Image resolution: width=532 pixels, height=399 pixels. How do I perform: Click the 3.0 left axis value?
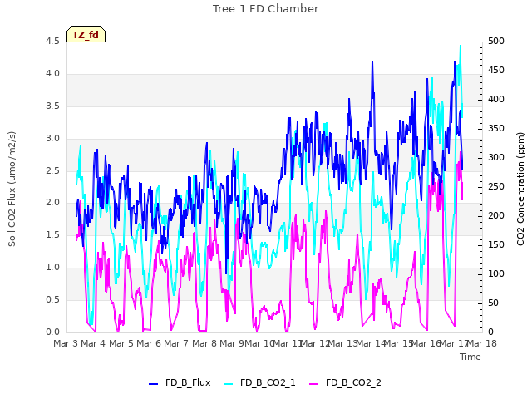click(x=52, y=139)
